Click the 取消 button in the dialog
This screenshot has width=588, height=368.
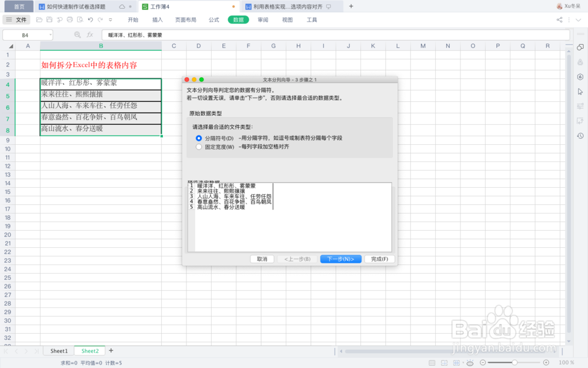pos(262,258)
